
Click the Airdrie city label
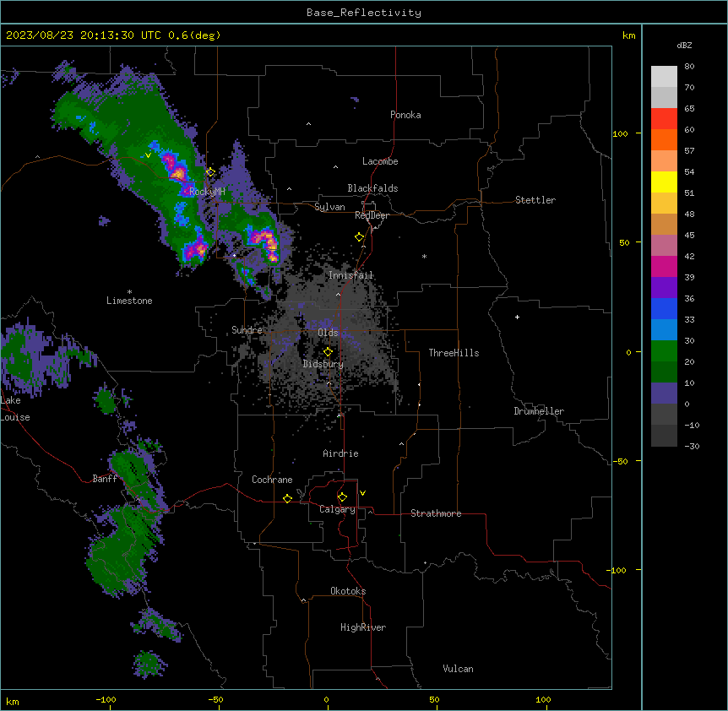tap(341, 453)
